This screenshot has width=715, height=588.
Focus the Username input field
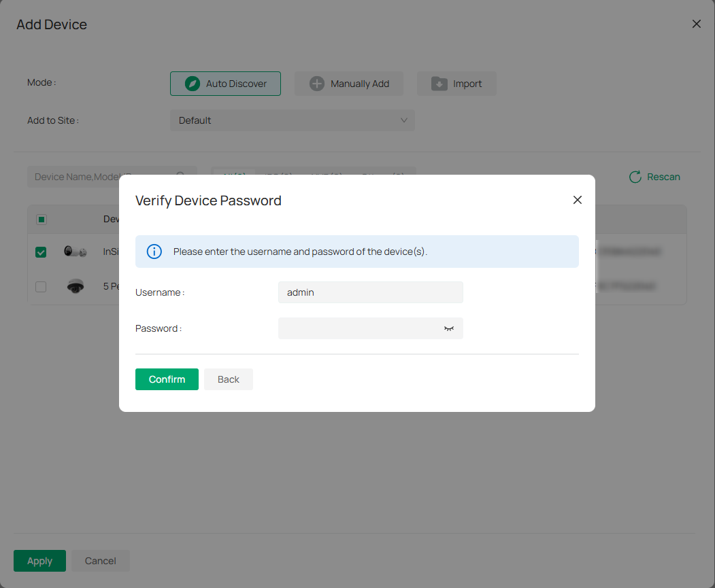tap(371, 292)
